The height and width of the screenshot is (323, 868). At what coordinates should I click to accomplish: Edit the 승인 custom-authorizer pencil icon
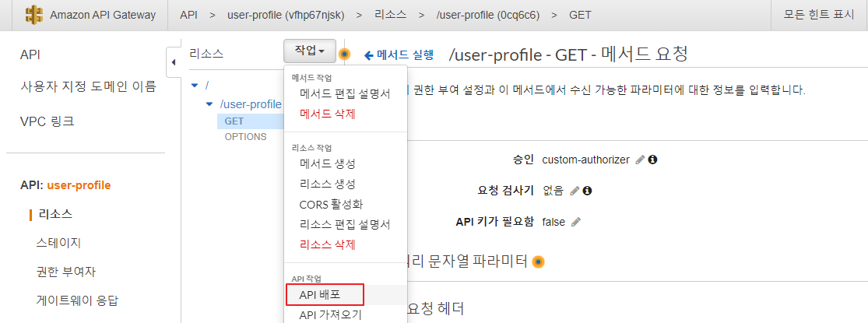[640, 160]
